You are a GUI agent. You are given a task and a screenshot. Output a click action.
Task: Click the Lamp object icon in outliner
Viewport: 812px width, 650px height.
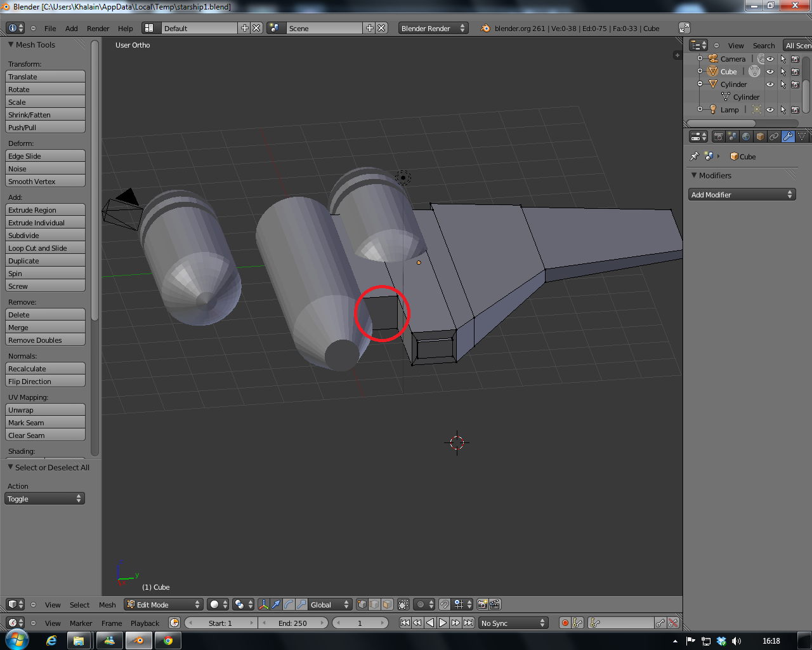point(713,109)
